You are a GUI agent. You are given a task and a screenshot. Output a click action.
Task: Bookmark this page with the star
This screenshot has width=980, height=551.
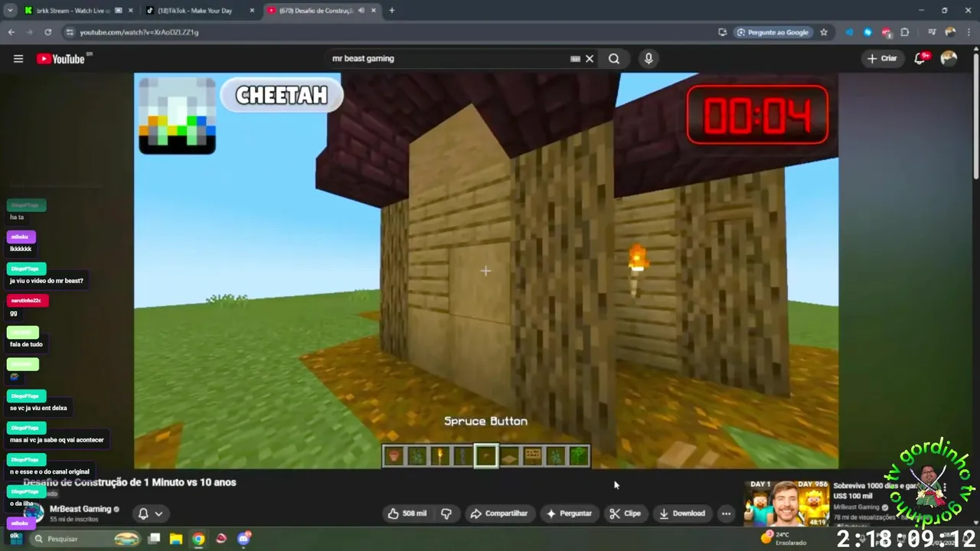(824, 32)
